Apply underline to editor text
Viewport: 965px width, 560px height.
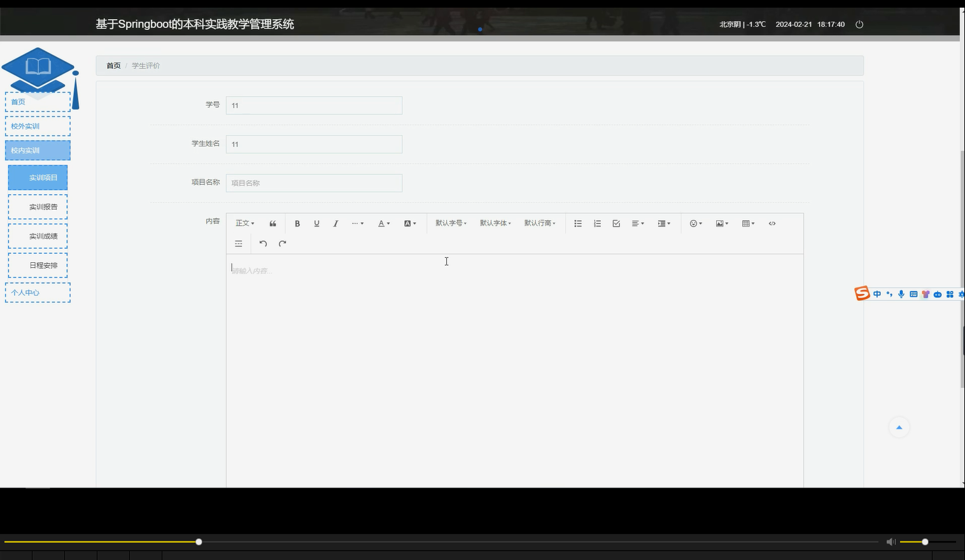click(316, 223)
